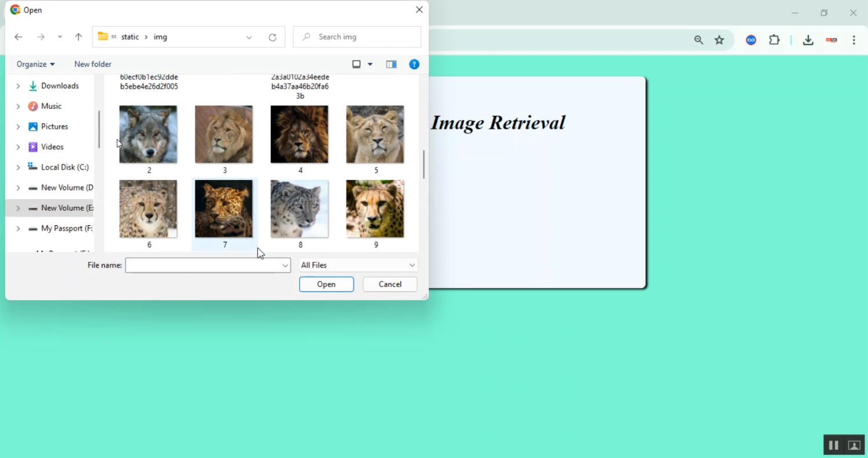This screenshot has width=868, height=458.
Task: Open the All Files type dropdown
Action: point(358,265)
